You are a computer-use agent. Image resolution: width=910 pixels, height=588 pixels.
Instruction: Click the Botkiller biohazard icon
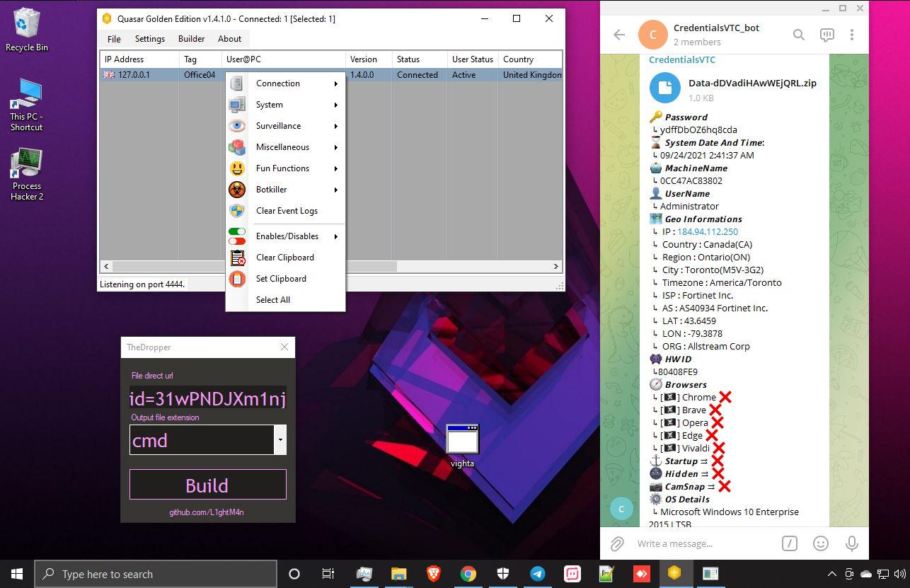click(x=237, y=190)
